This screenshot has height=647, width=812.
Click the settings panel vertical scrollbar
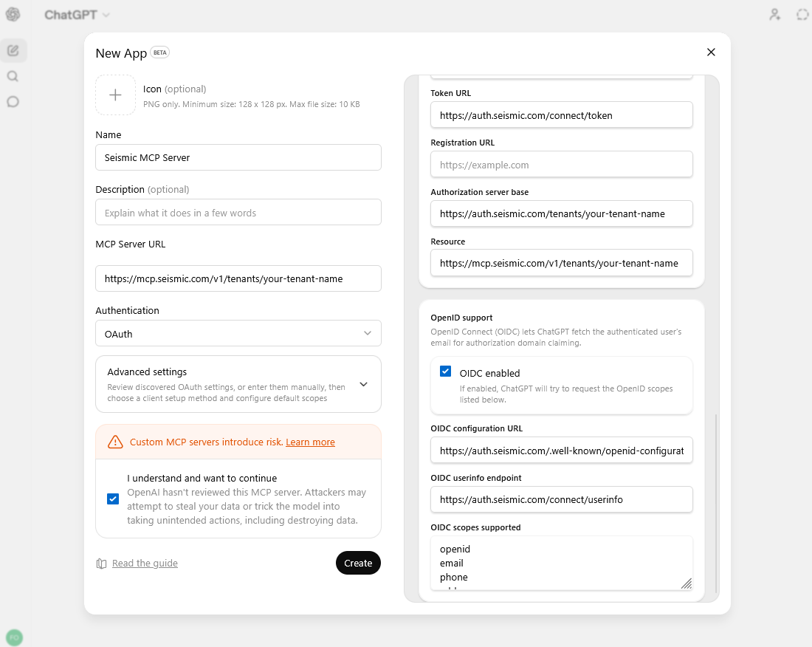point(716,504)
